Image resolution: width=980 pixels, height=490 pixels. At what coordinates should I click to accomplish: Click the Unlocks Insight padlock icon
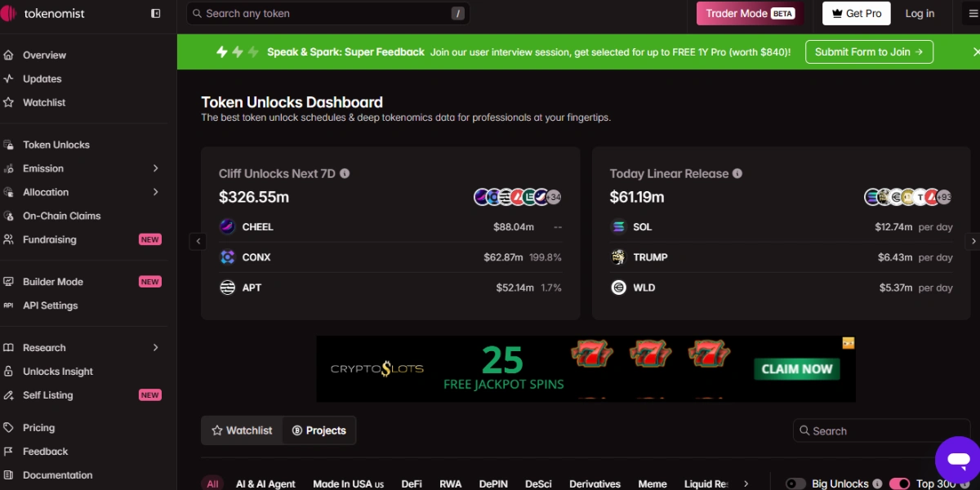(8, 372)
